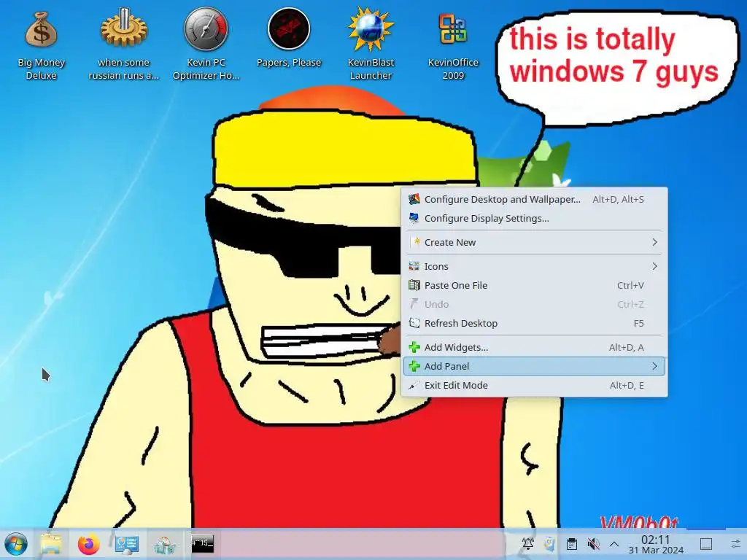The width and height of the screenshot is (747, 560).
Task: Open the file manager from taskbar
Action: tap(51, 544)
